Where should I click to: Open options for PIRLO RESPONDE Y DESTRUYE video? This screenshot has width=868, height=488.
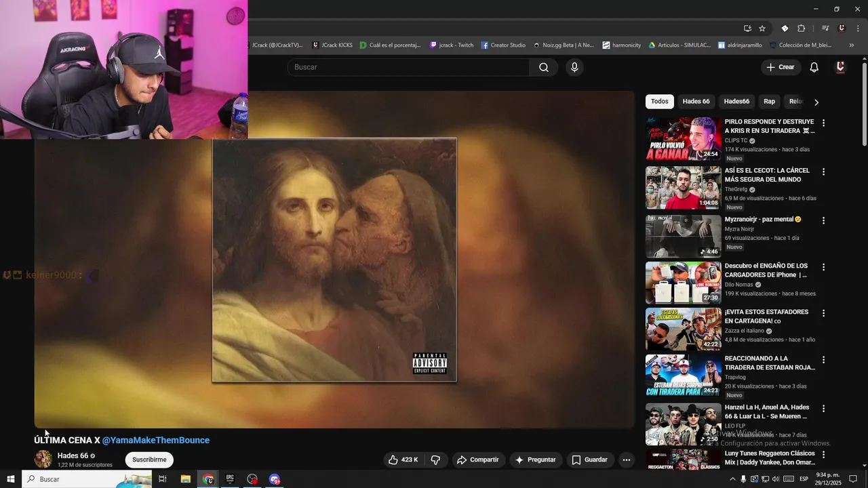pyautogui.click(x=824, y=123)
